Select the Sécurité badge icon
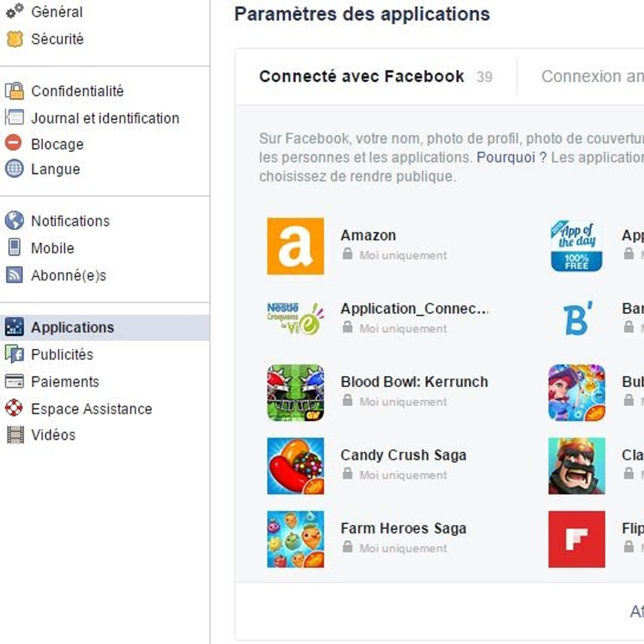Viewport: 644px width, 644px height. click(x=15, y=39)
